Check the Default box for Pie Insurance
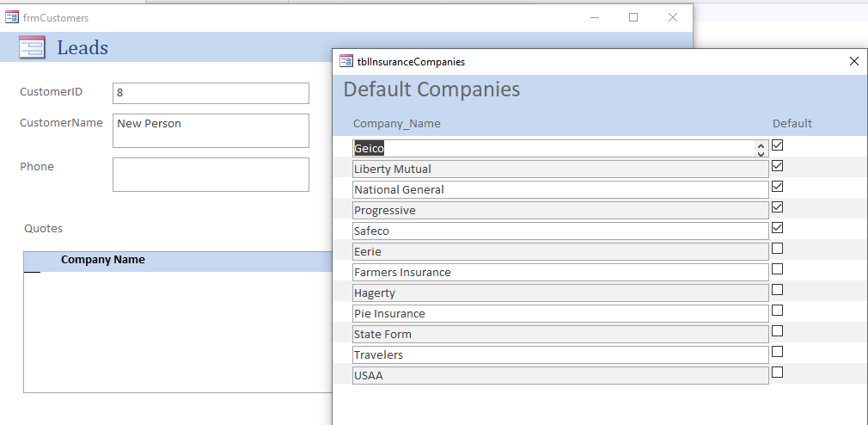 (777, 311)
